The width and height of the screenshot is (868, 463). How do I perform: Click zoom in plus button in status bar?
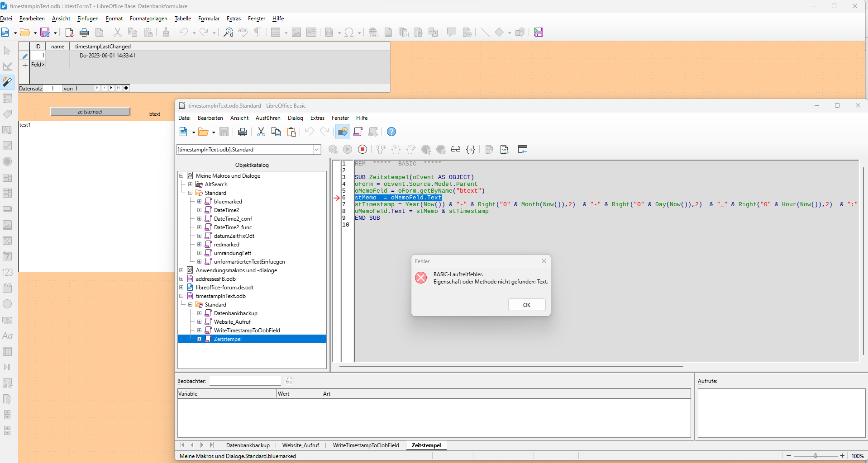(842, 456)
